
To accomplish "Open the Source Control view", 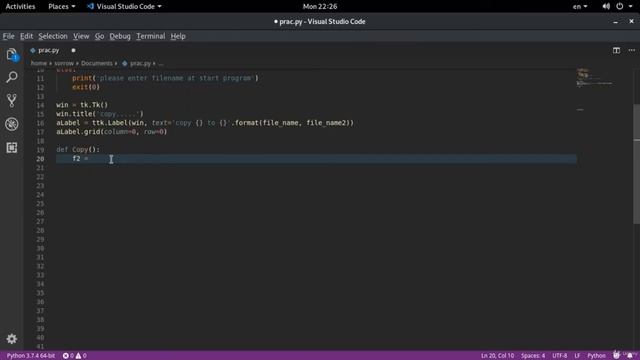I will pos(12,100).
